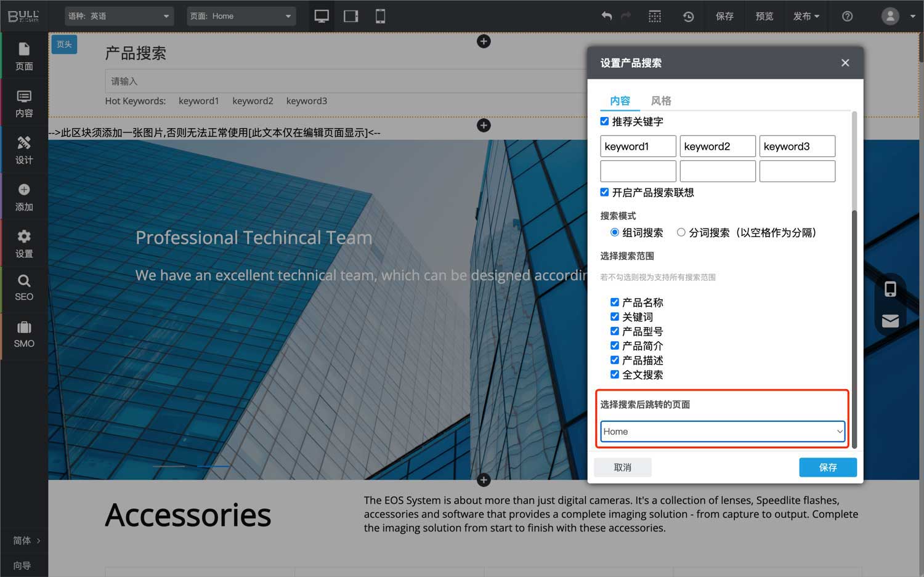
Task: Open the 发布 publish menu
Action: [x=806, y=16]
